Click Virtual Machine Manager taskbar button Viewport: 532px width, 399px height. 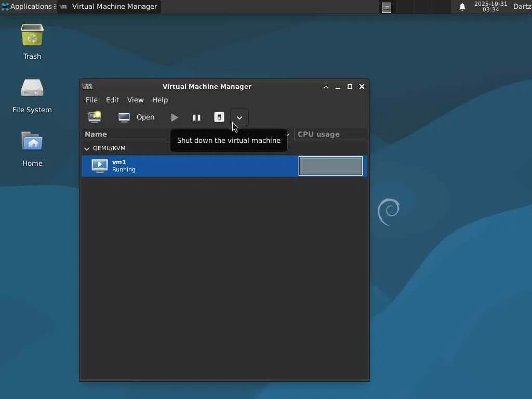pos(109,6)
